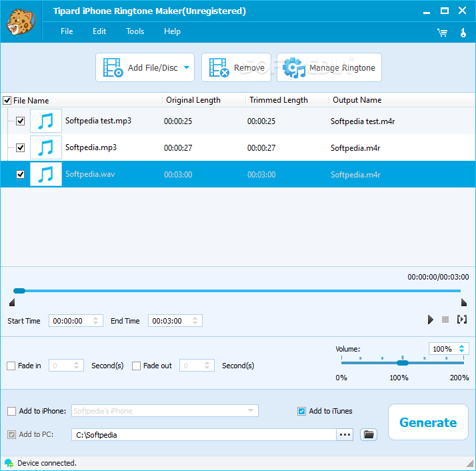Click the Manage Ringtone button label
476x471 pixels.
[342, 68]
